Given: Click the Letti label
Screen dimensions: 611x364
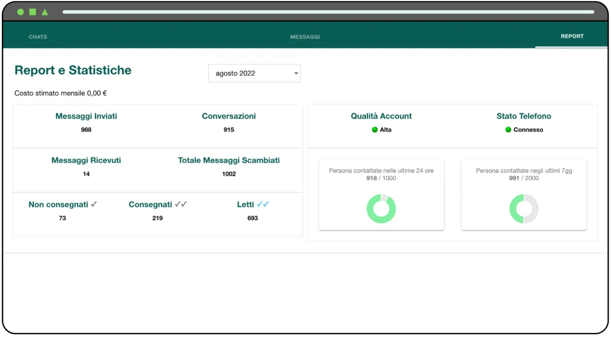Looking at the screenshot, I should [x=245, y=205].
